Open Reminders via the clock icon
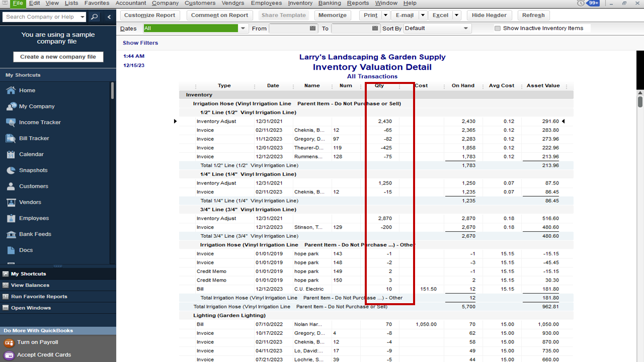The width and height of the screenshot is (644, 362). (x=582, y=4)
